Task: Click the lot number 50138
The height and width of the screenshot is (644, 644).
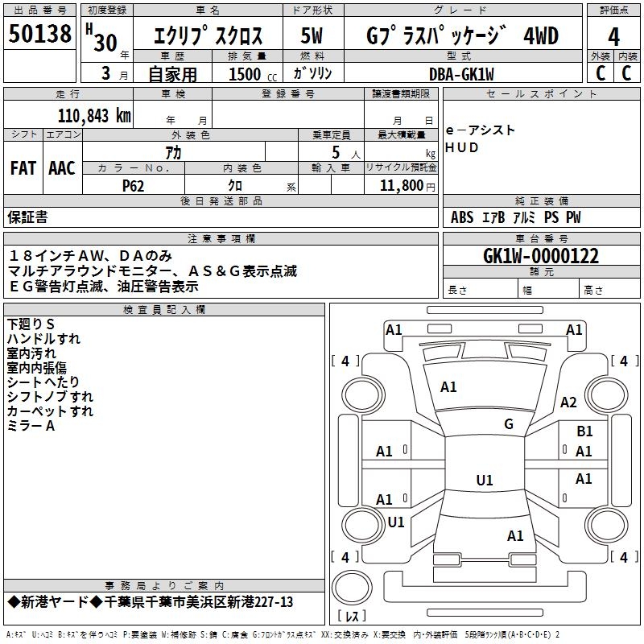Action: (x=40, y=35)
